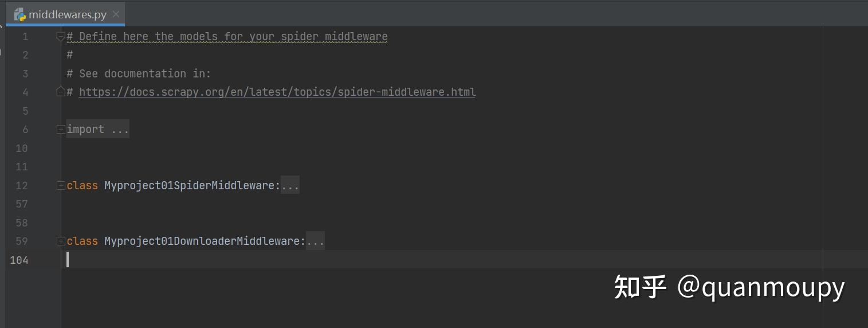This screenshot has height=328, width=868.
Task: Click line number 104 in the gutter
Action: pos(19,260)
